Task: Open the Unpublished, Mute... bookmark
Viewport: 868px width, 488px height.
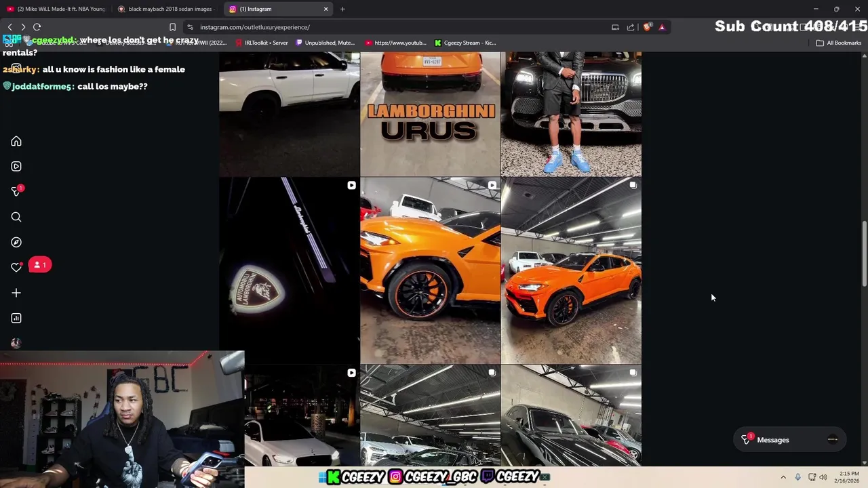Action: pos(325,43)
